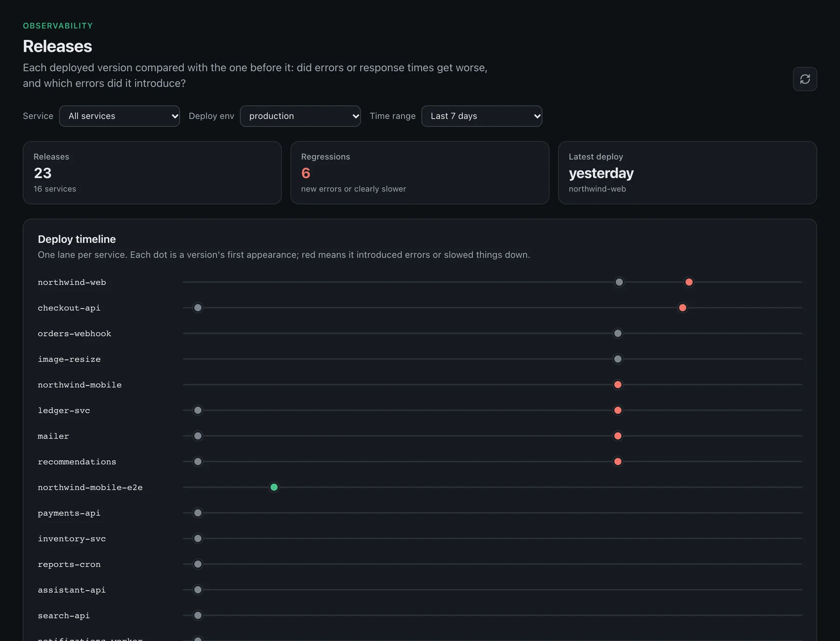
Task: Click the northwind-web lane label
Action: click(x=72, y=282)
